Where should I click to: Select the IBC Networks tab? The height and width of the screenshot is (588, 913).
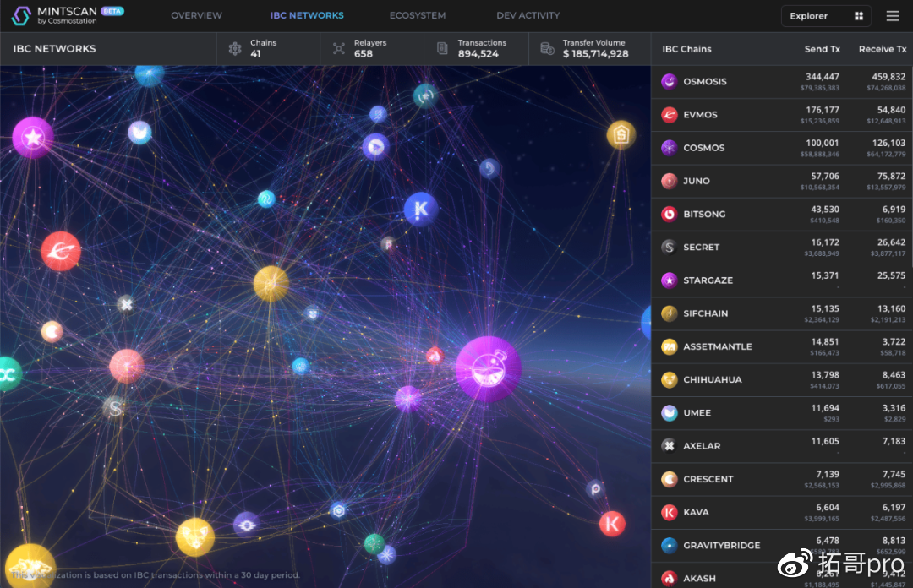coord(307,15)
